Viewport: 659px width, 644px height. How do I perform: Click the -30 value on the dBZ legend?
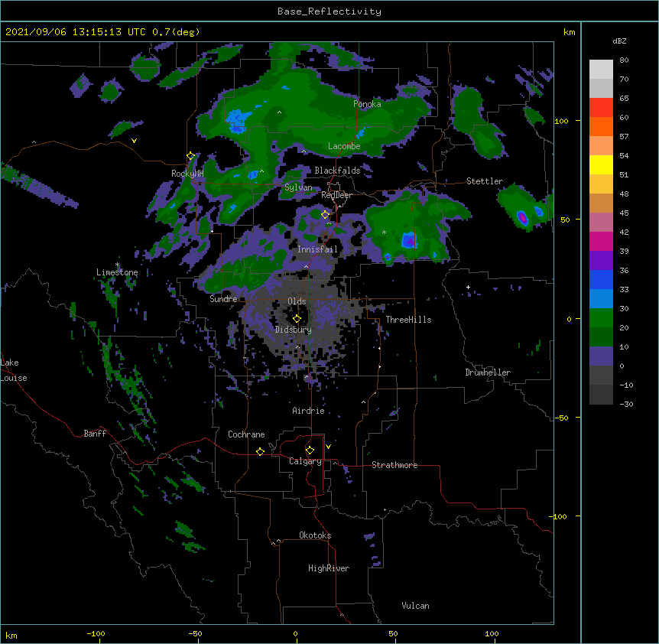pos(626,405)
